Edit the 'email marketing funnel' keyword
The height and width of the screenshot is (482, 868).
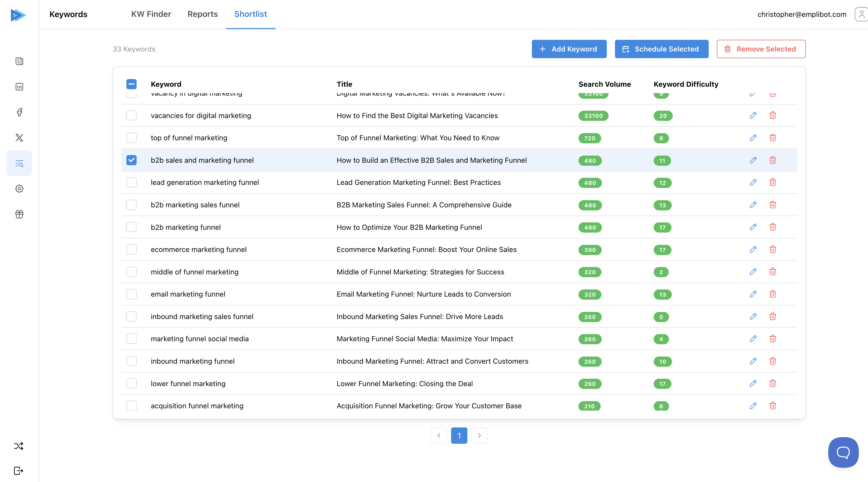[x=753, y=294]
